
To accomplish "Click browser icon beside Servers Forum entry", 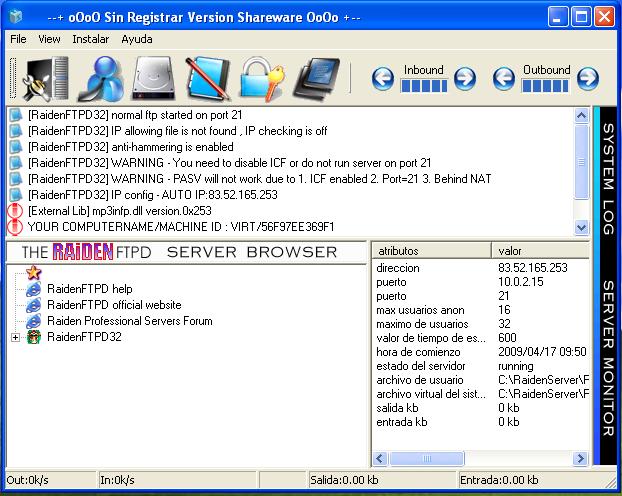I will [34, 321].
